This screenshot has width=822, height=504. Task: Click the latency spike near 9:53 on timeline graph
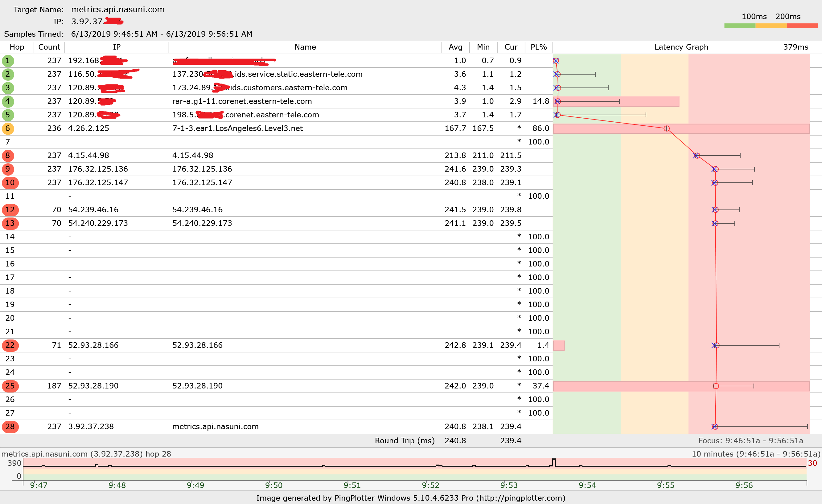click(554, 461)
